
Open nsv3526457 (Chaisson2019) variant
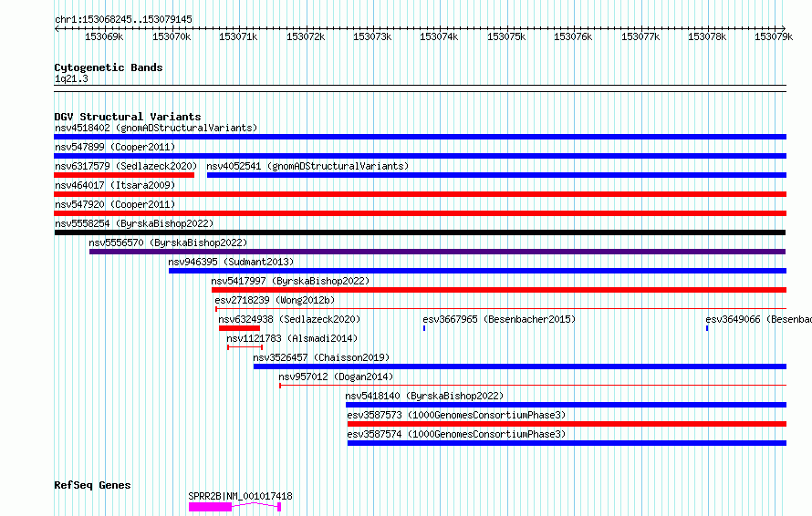(321, 357)
